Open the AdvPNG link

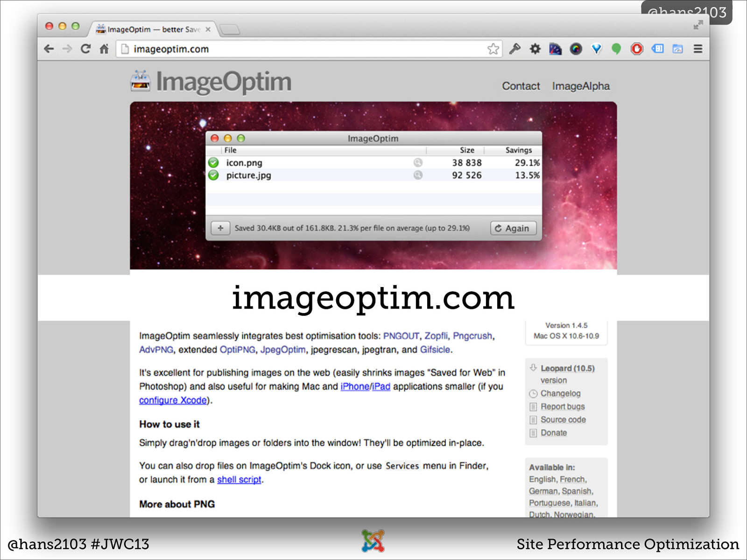point(156,350)
